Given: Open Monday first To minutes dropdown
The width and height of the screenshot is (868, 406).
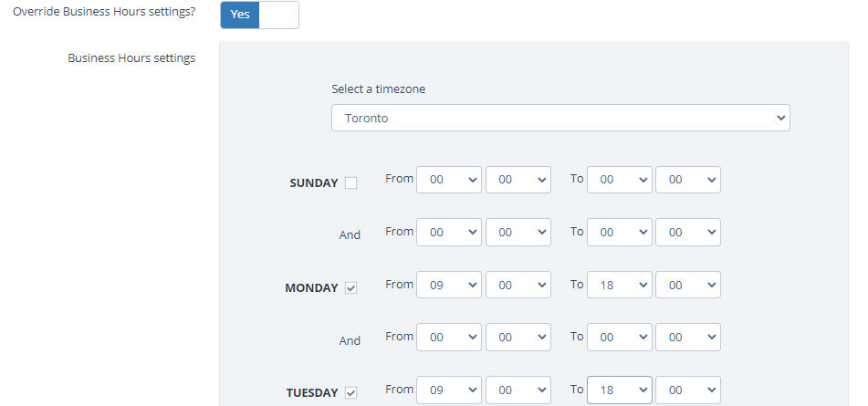Looking at the screenshot, I should [688, 285].
